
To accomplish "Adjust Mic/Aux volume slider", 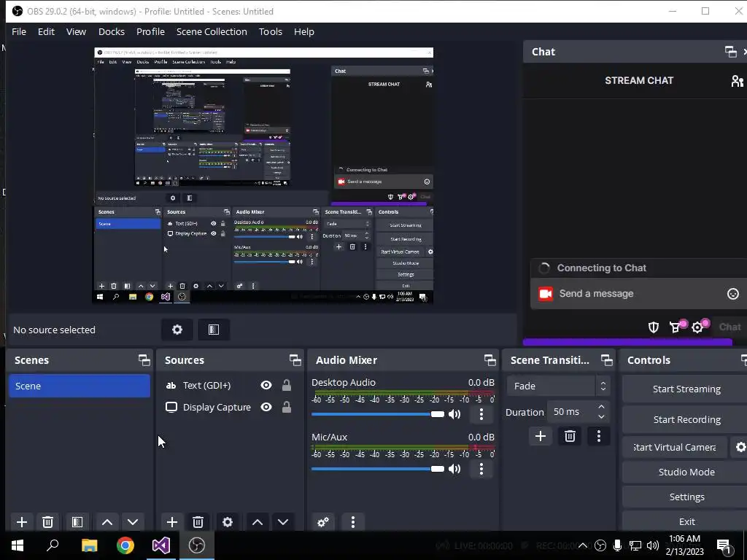I will point(377,469).
